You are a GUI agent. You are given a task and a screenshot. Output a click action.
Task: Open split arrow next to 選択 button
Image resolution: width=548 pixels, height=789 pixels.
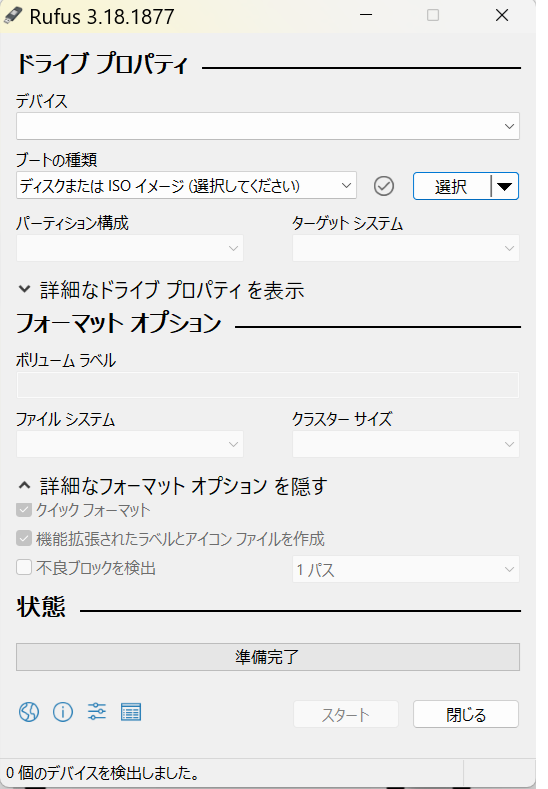[x=505, y=187]
